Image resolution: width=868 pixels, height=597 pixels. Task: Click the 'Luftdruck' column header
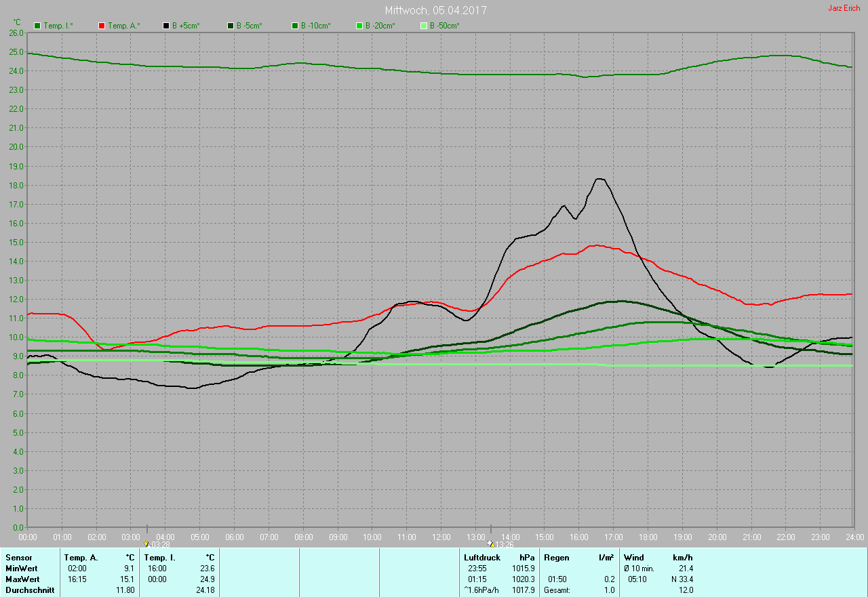(482, 558)
